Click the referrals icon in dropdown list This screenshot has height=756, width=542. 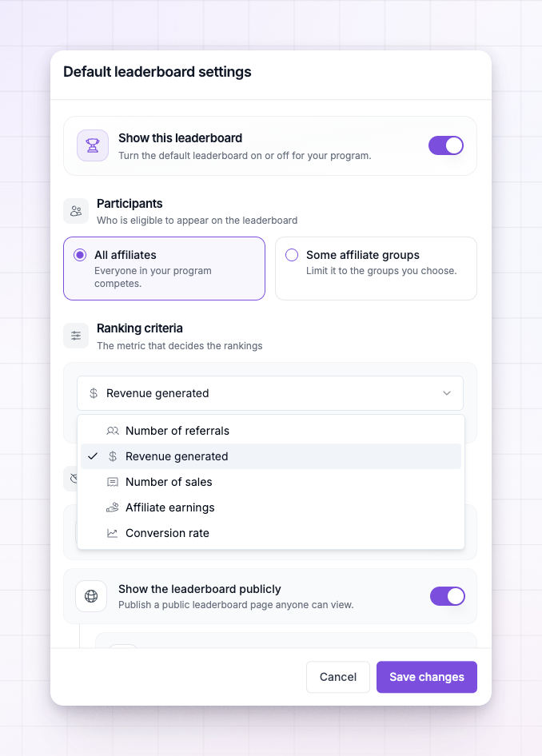[113, 431]
